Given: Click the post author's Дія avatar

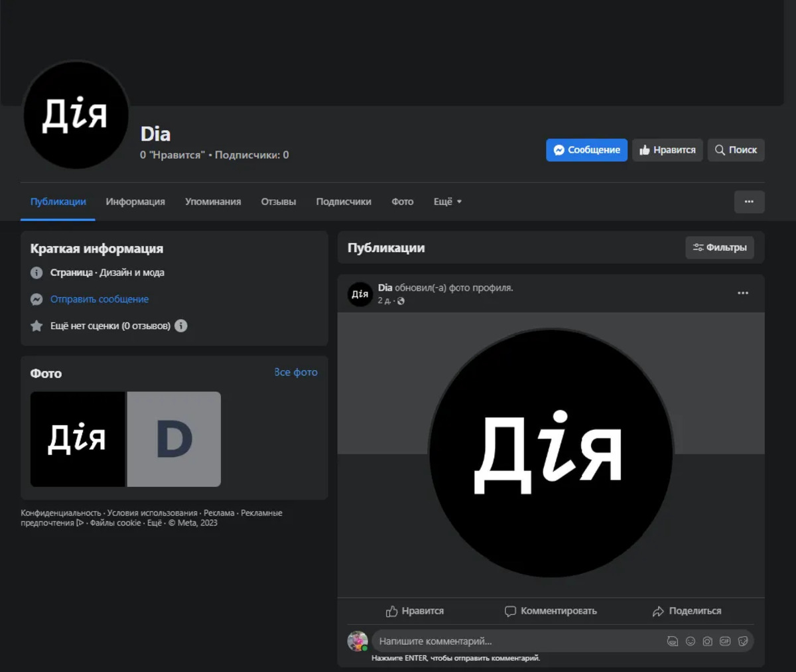Looking at the screenshot, I should [x=360, y=294].
